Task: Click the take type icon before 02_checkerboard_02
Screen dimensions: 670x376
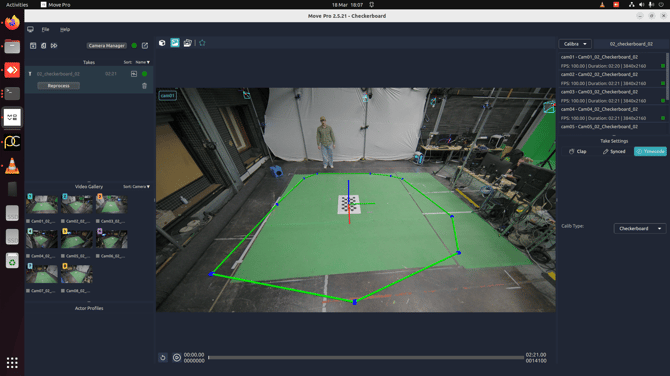Action: pyautogui.click(x=30, y=74)
